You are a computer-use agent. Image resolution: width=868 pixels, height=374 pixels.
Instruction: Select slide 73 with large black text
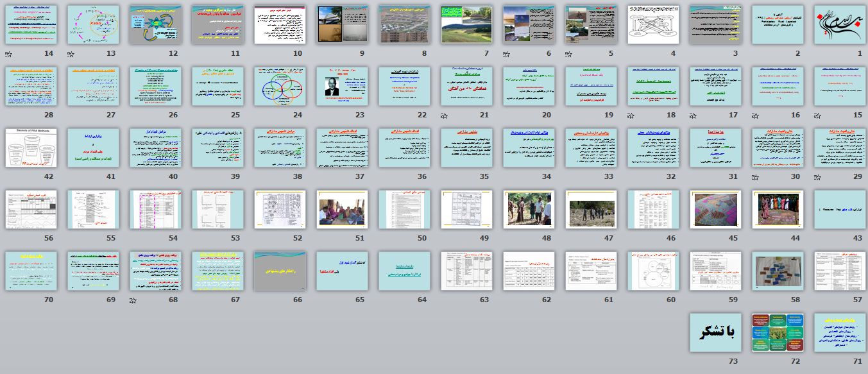[x=715, y=332]
